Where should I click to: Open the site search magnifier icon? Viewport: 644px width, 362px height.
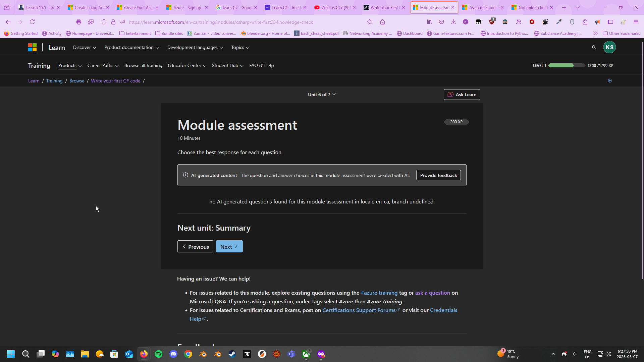point(594,47)
